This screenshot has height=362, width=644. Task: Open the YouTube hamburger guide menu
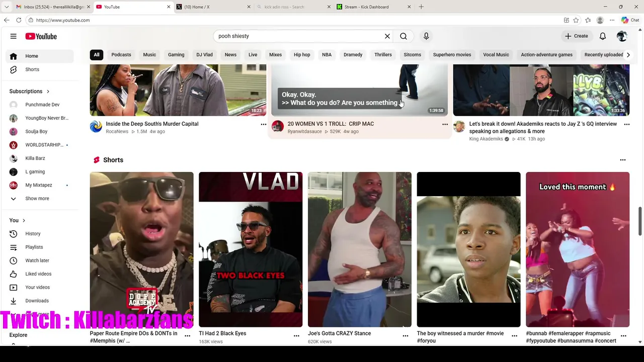point(14,36)
